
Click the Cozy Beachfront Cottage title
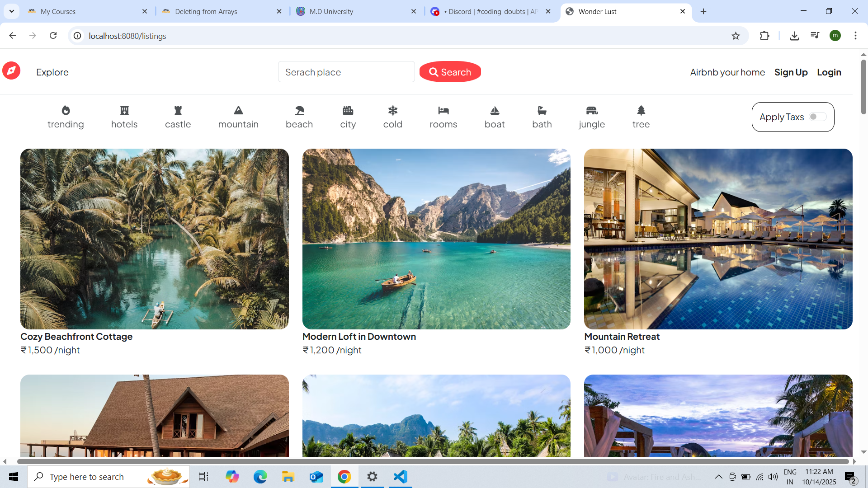(x=76, y=337)
